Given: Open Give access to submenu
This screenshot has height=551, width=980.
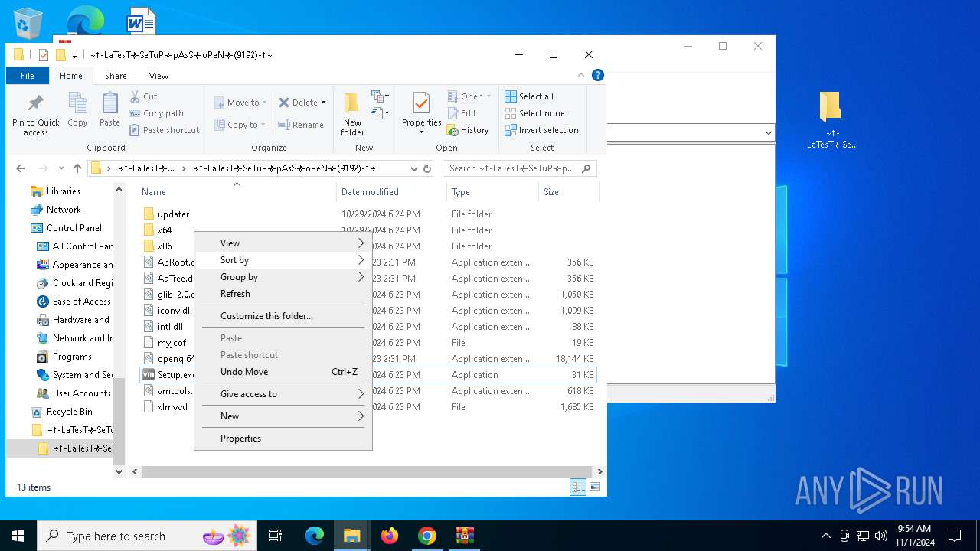Looking at the screenshot, I should tap(283, 394).
